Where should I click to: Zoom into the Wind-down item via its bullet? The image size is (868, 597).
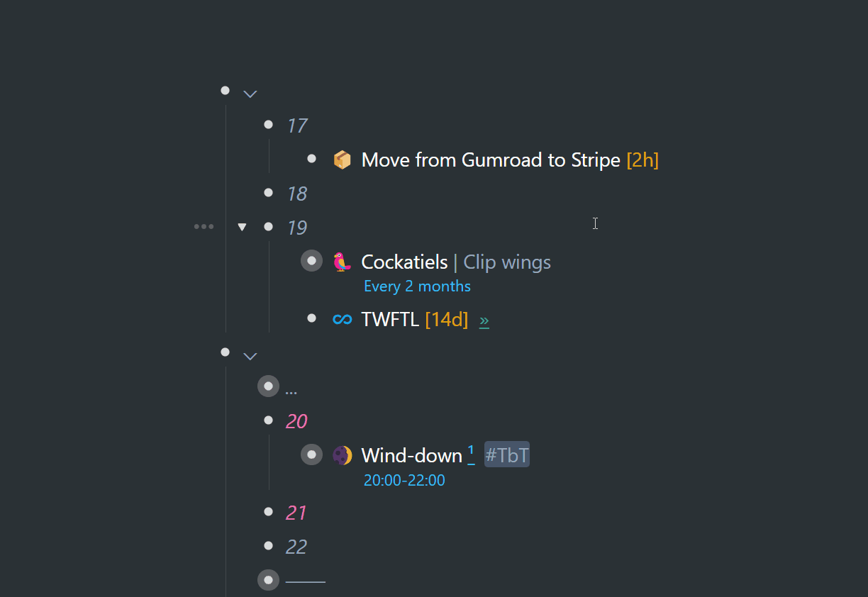click(x=311, y=454)
